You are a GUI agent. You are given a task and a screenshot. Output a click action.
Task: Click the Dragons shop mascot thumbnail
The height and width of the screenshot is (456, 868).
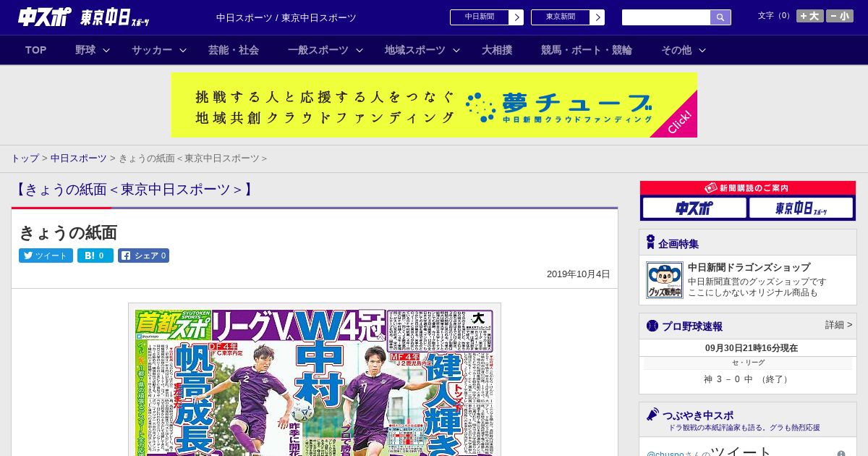665,280
